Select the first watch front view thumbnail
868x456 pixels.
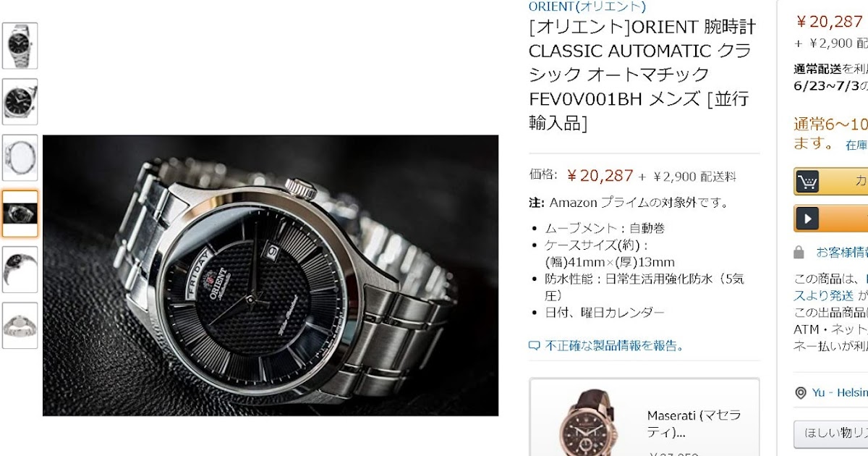tap(20, 46)
